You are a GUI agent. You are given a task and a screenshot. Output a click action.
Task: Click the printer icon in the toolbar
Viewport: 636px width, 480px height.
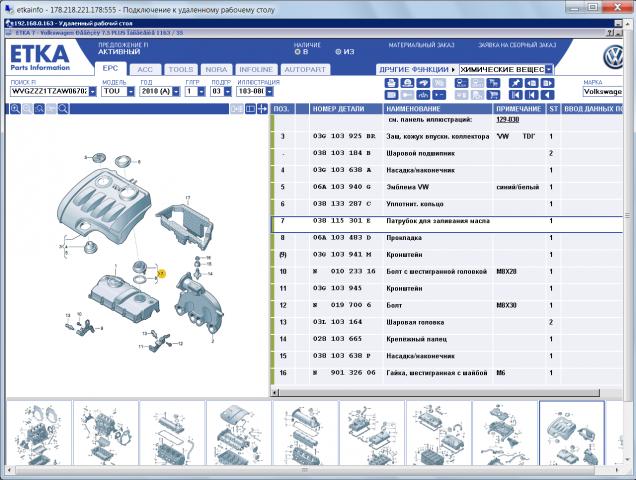pyautogui.click(x=391, y=83)
